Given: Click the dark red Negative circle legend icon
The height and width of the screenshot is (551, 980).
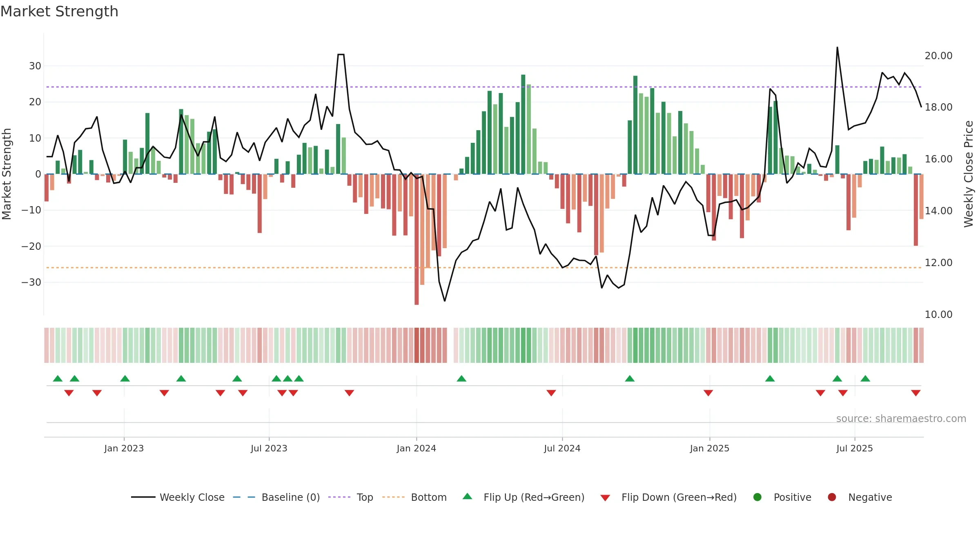Looking at the screenshot, I should [x=832, y=497].
